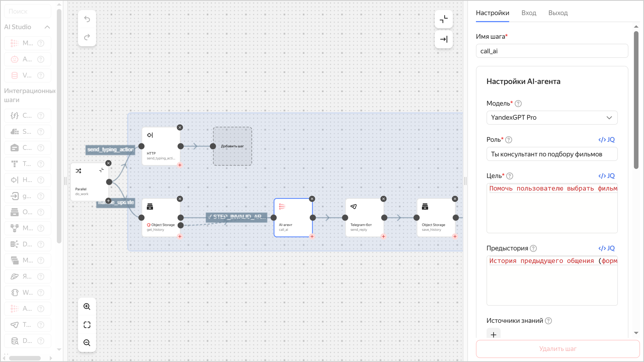Open the help icon next to Модель
Viewport: 644px width, 362px height.
[x=519, y=103]
